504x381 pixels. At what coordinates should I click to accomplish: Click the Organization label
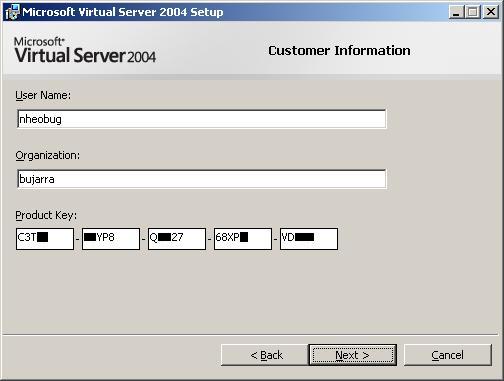tap(48, 155)
